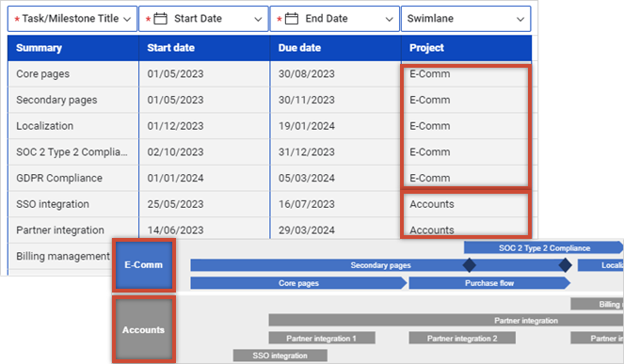This screenshot has width=624, height=364.
Task: Click the Summary column header
Action: (x=73, y=48)
